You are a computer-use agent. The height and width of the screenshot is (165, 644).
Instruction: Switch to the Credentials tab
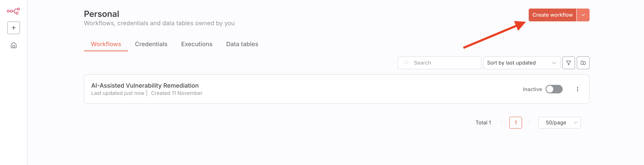(x=151, y=44)
